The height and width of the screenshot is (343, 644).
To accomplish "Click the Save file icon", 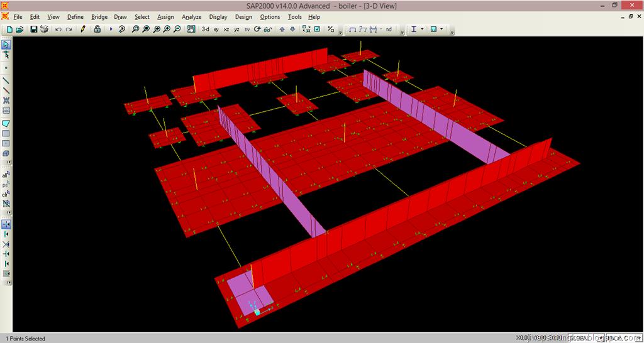I will coord(34,29).
